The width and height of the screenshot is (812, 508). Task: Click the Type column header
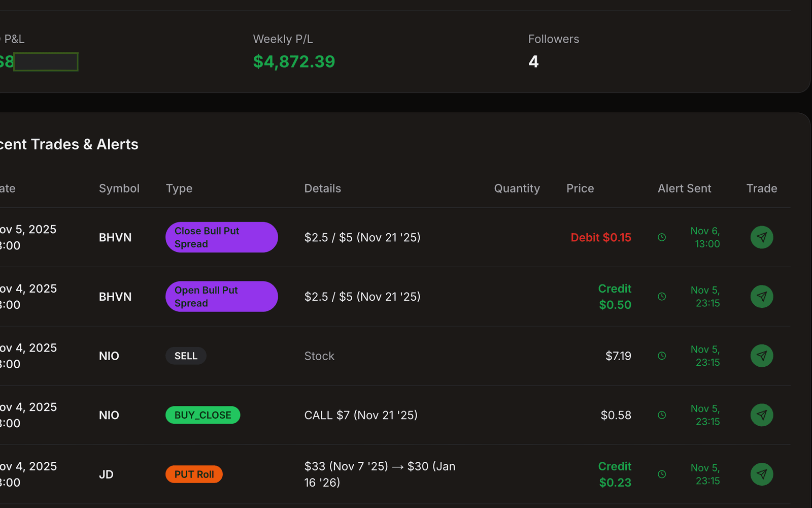(179, 188)
